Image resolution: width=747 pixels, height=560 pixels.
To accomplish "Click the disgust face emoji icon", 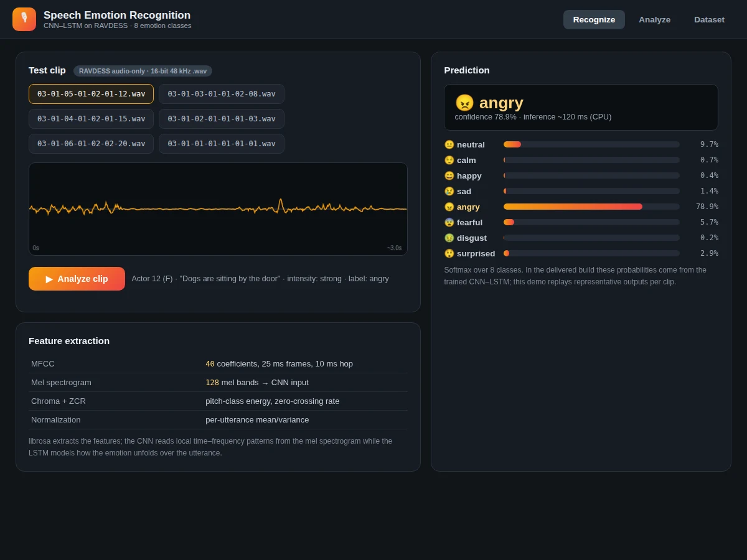I will 449,238.
